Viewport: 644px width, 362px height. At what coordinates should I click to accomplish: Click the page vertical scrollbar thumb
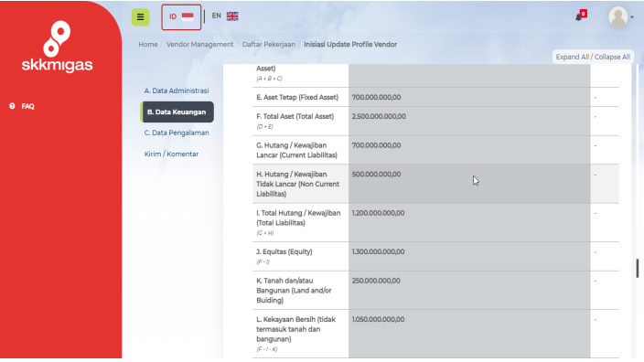pos(638,269)
